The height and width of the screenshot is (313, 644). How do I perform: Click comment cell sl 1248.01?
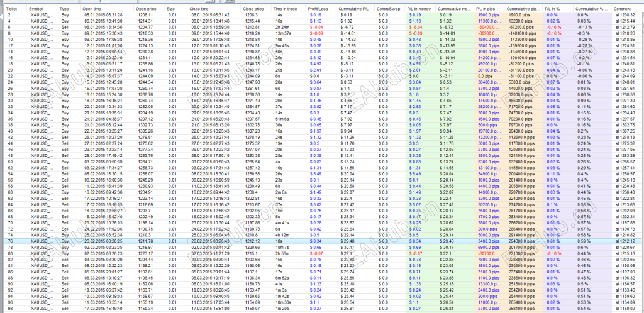(x=624, y=82)
